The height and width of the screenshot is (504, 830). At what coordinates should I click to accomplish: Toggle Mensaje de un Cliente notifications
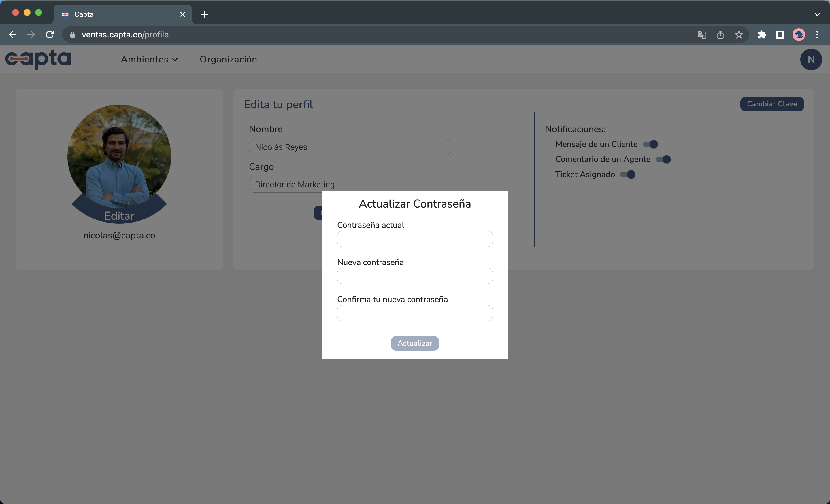[650, 145]
